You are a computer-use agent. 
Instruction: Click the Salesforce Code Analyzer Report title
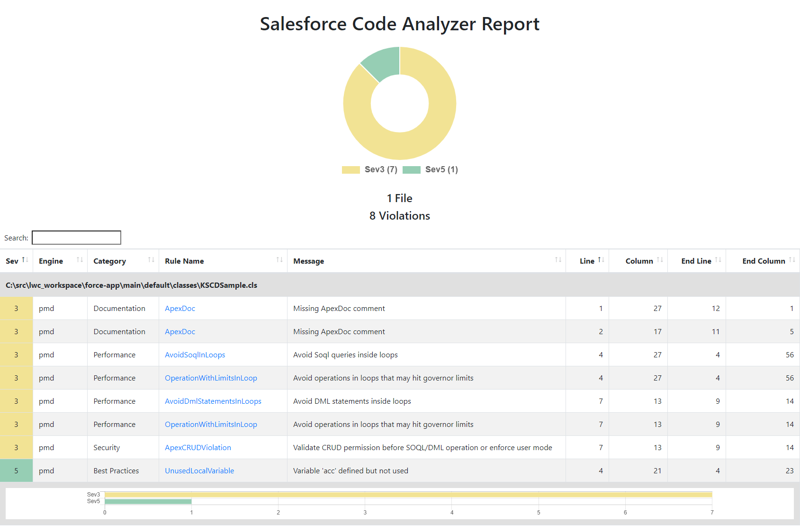pos(400,24)
